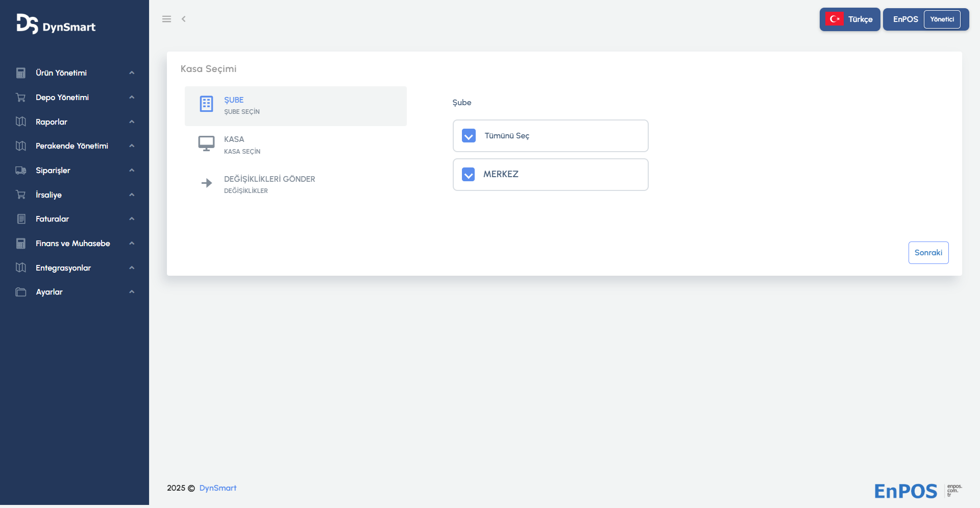
Task: Click the Siparişler truck icon in sidebar
Action: 21,171
